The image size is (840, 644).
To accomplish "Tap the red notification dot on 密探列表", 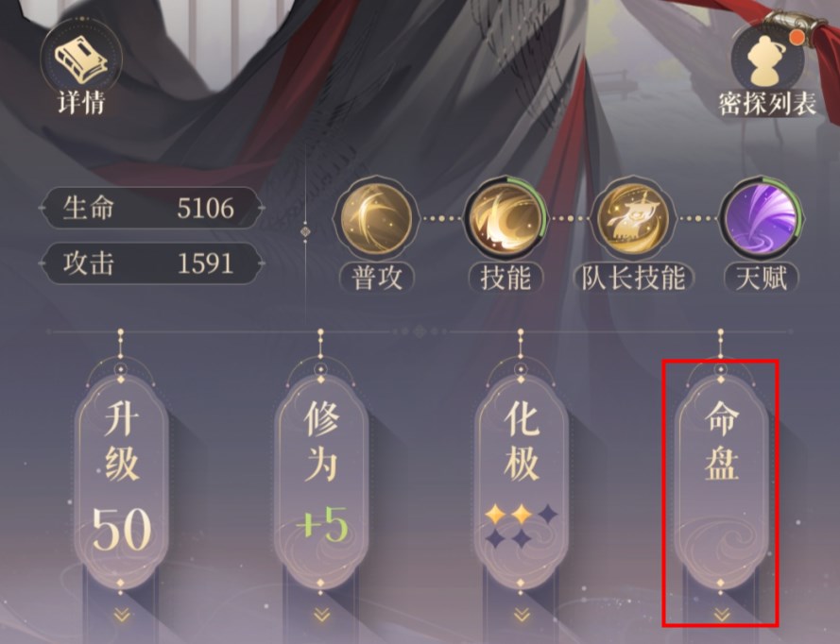I will (797, 36).
